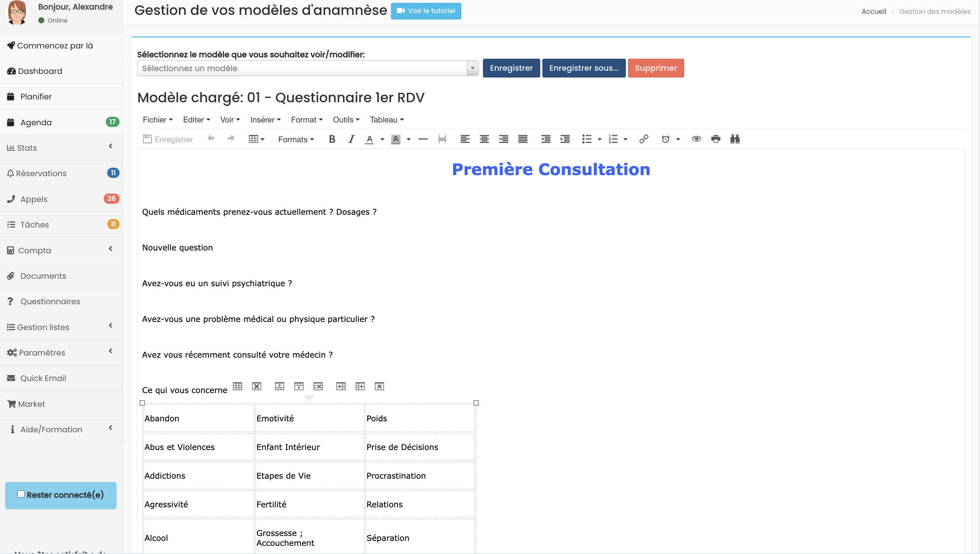Click the Supprimer button
The image size is (980, 554).
(x=656, y=68)
